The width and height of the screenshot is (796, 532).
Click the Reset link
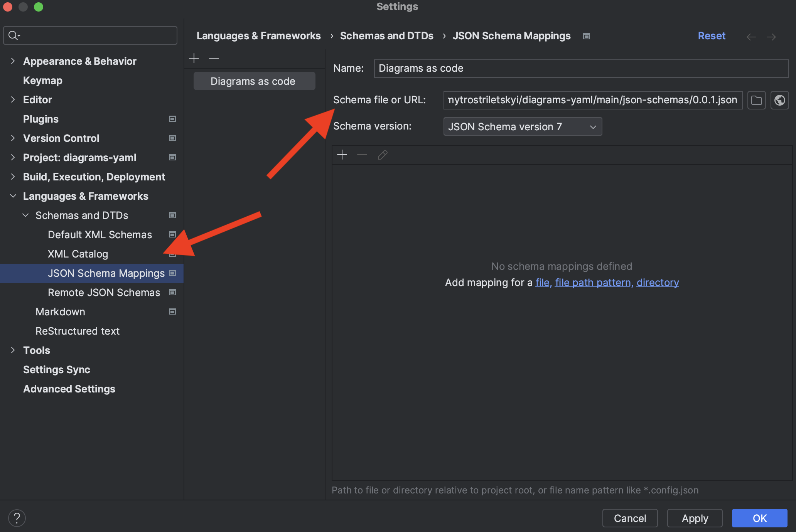[x=712, y=36]
